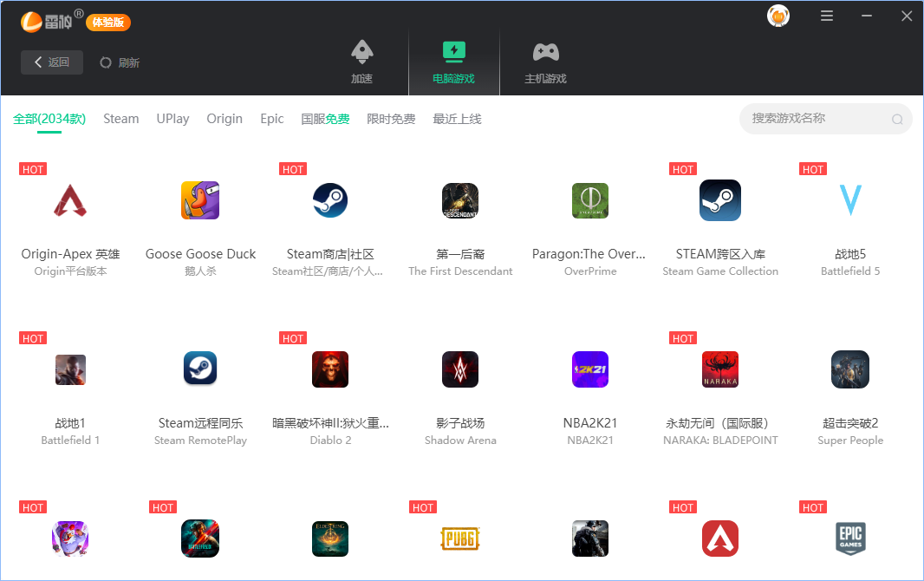Show 限时免费 games

click(x=391, y=119)
